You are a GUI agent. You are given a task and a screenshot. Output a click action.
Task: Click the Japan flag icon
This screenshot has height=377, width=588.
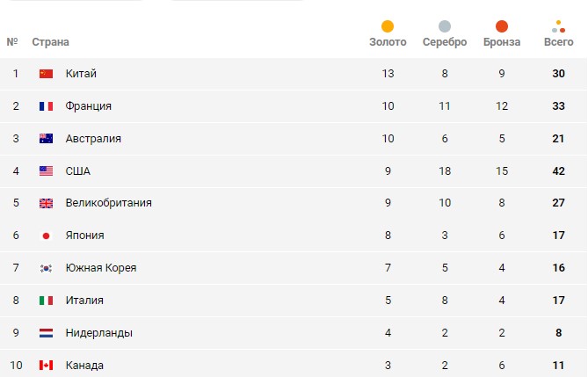point(47,236)
